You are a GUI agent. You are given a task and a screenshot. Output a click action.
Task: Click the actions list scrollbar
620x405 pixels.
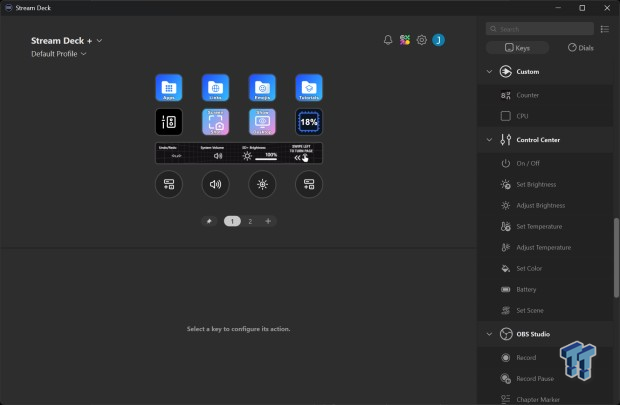click(x=616, y=257)
